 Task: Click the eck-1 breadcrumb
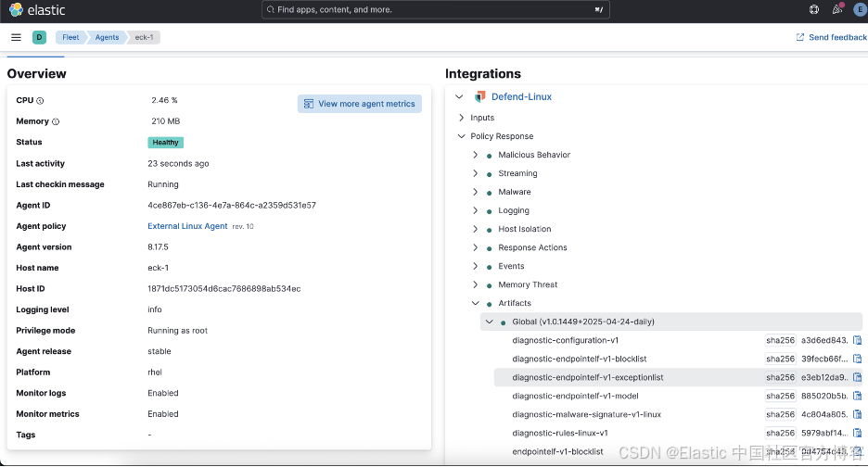pos(144,37)
